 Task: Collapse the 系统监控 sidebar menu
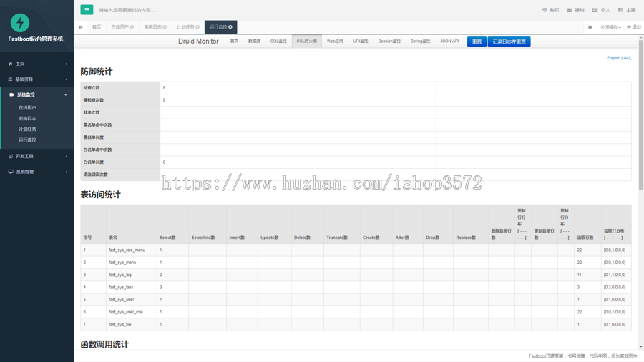(37, 94)
